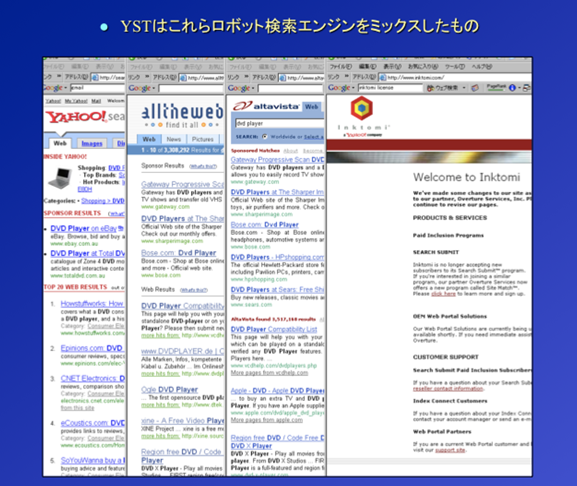The image size is (577, 486).
Task: Open the ウェブ検索 dropdown arrow
Action: coord(464,88)
